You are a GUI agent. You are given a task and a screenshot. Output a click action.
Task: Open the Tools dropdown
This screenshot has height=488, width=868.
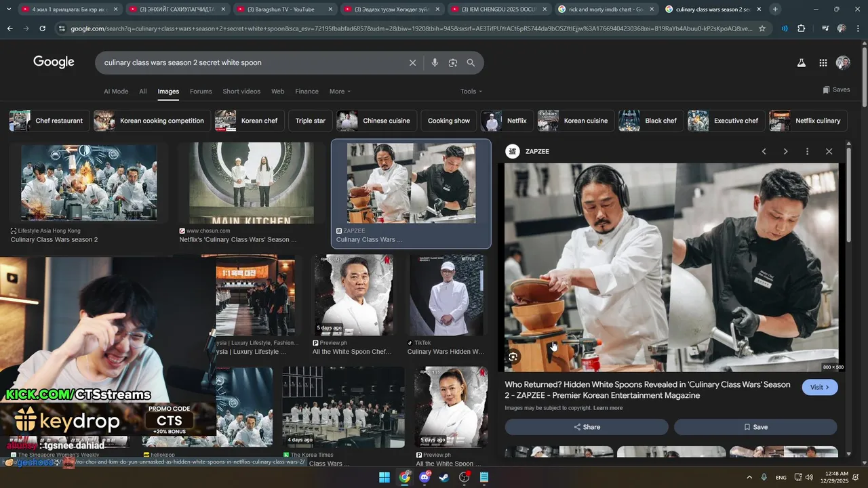(471, 91)
